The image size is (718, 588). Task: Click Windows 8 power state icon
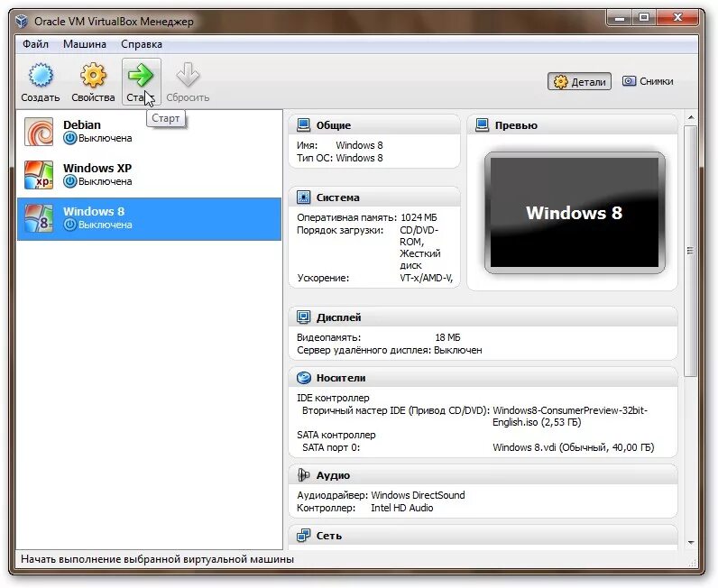tap(69, 225)
